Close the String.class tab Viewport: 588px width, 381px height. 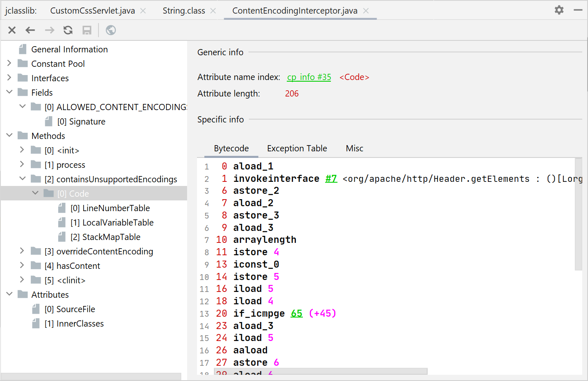213,11
